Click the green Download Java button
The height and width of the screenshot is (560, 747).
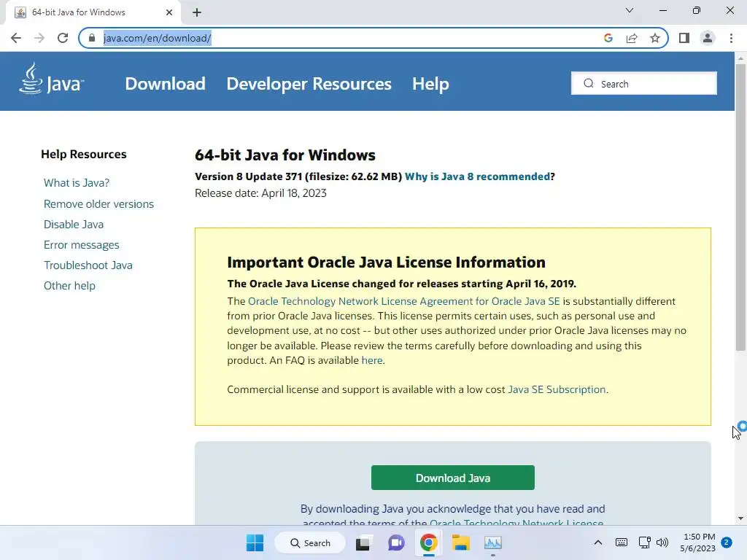(x=452, y=478)
